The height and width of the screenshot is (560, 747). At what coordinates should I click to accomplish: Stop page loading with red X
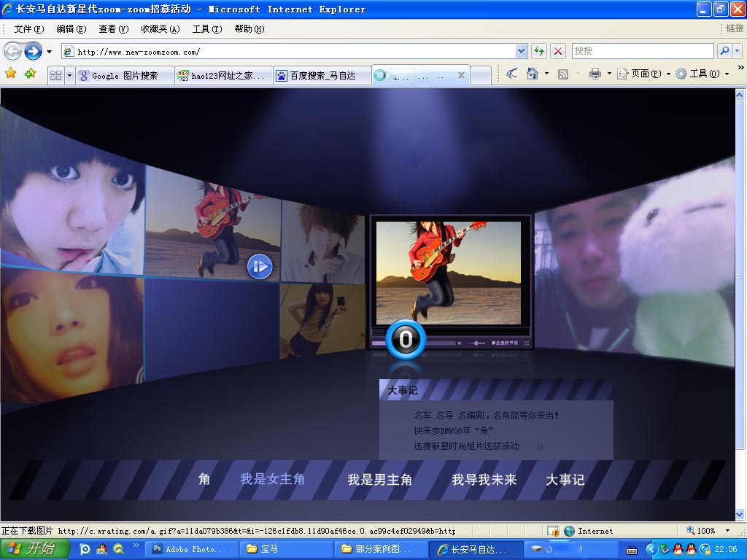558,51
